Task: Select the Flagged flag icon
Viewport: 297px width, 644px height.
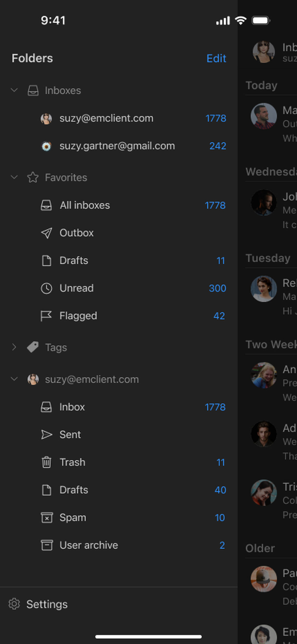Action: pos(46,316)
